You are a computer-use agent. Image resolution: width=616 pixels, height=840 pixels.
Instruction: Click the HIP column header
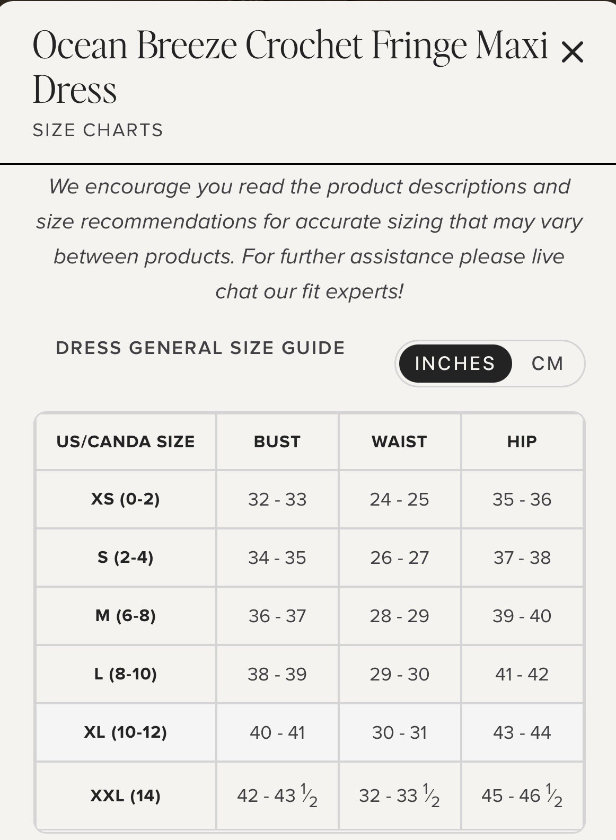pos(522,441)
